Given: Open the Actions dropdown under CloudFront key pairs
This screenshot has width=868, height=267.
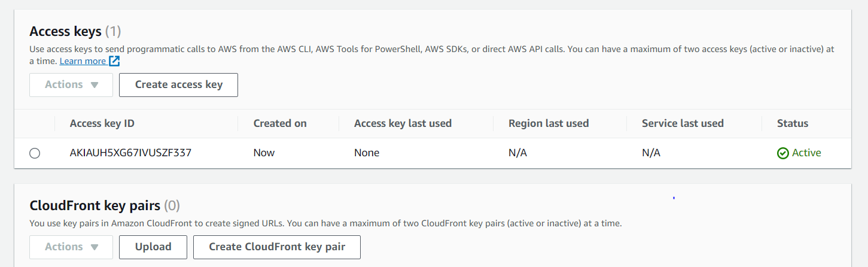Looking at the screenshot, I should coord(71,247).
